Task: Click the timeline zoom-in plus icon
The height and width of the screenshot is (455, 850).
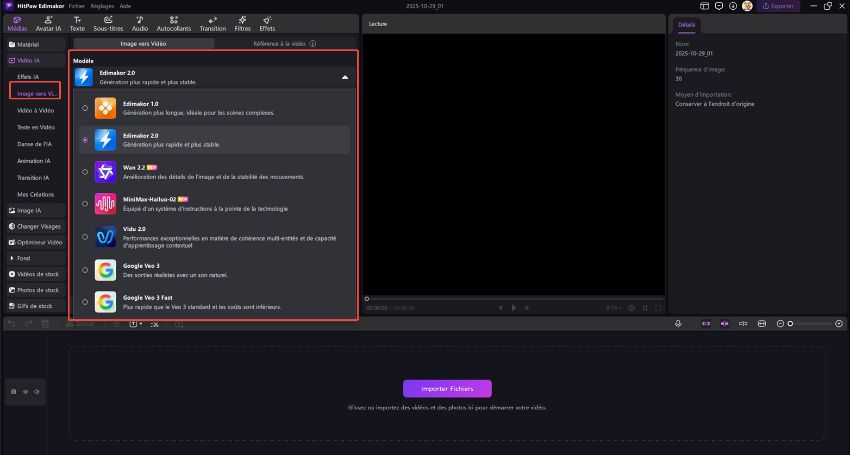Action: coord(839,324)
